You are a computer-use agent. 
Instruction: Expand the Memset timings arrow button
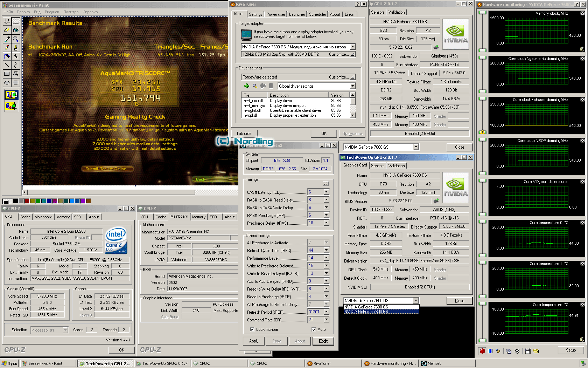click(x=326, y=184)
